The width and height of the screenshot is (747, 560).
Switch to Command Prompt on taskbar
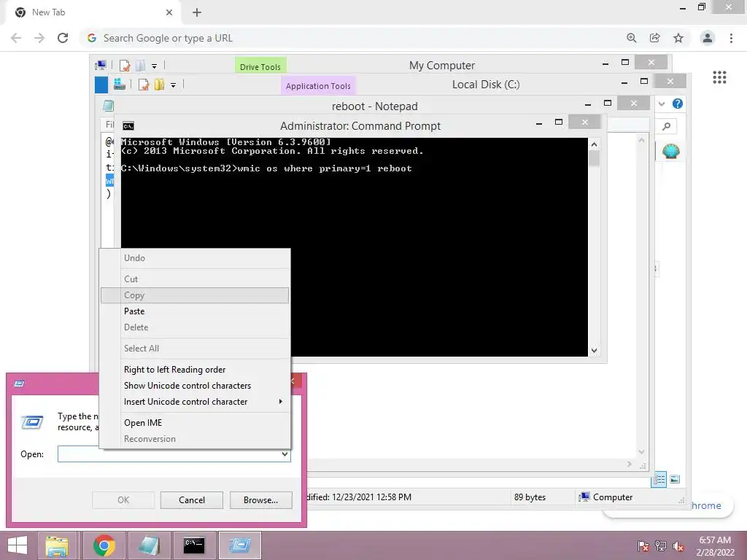click(194, 545)
